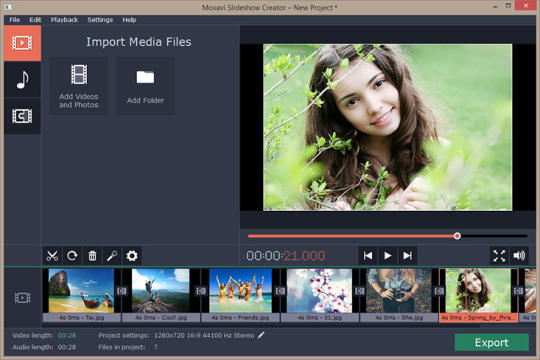Click the preview seek slider handle
The height and width of the screenshot is (360, 540).
457,236
